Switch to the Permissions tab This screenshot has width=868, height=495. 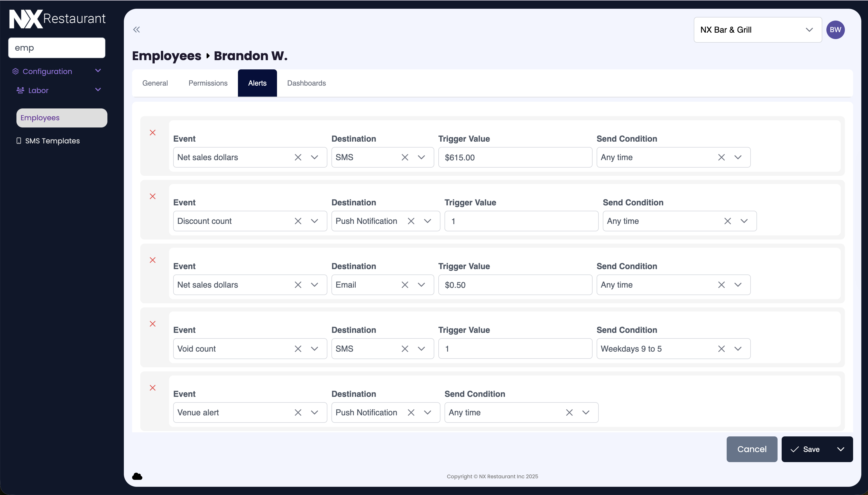(208, 83)
